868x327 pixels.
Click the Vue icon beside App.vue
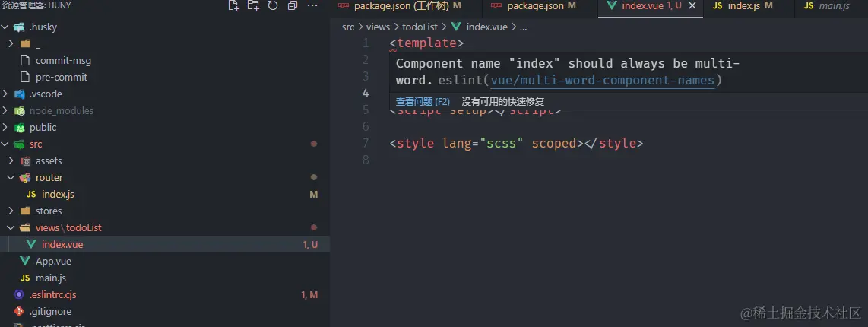pyautogui.click(x=25, y=261)
